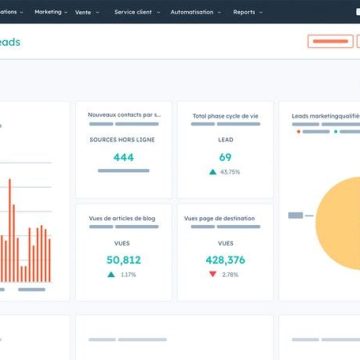The image size is (360, 360).
Task: Open the Nouveaux contacts par s... report title
Action: point(124,115)
